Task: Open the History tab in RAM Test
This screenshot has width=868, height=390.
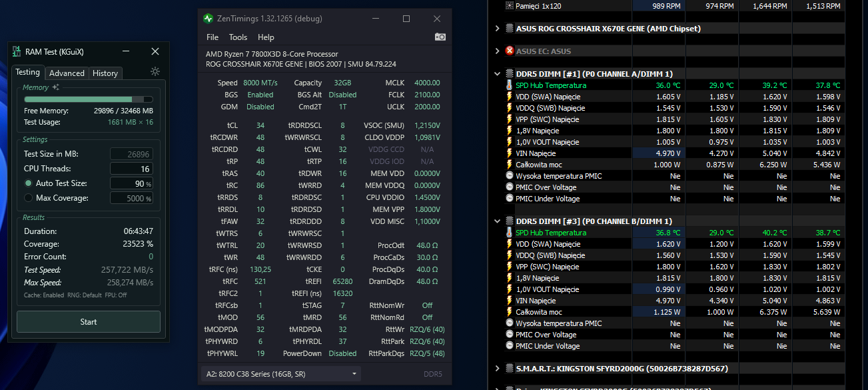Action: pyautogui.click(x=105, y=73)
